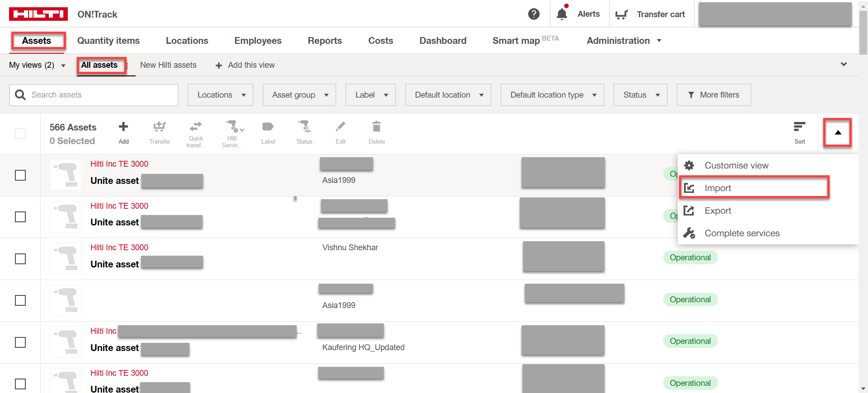The width and height of the screenshot is (868, 393).
Task: Check the first asset row checkbox
Action: (x=20, y=175)
